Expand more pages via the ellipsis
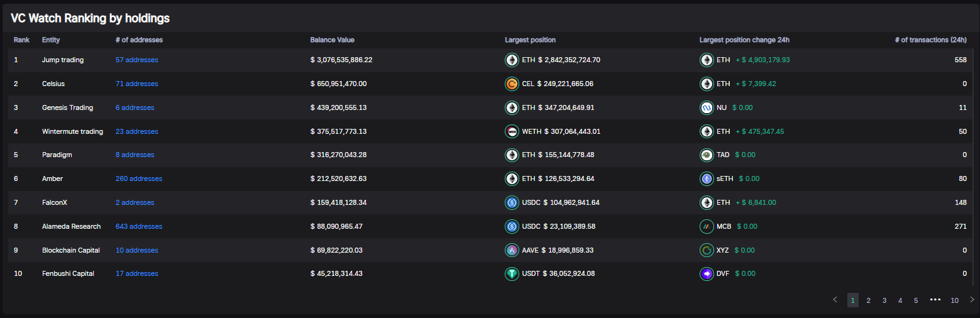The height and width of the screenshot is (318, 980). coord(935,300)
